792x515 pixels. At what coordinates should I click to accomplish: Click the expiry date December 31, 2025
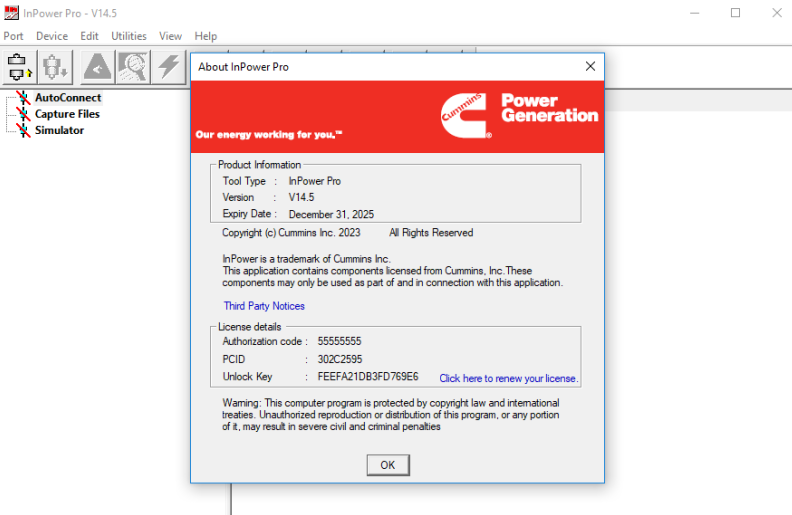(331, 214)
